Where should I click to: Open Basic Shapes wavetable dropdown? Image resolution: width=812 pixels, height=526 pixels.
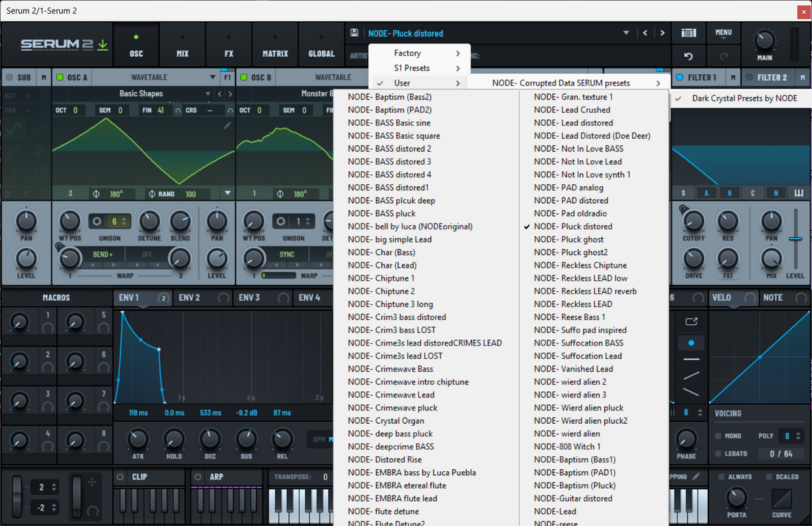tap(208, 94)
